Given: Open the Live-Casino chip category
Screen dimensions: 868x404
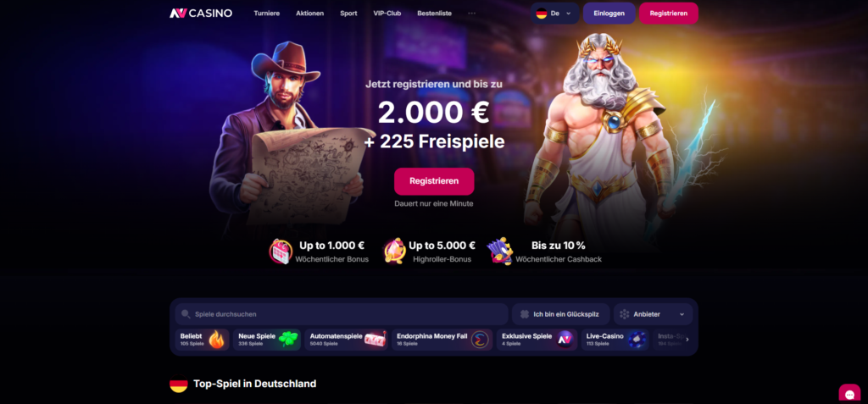Looking at the screenshot, I should point(615,340).
